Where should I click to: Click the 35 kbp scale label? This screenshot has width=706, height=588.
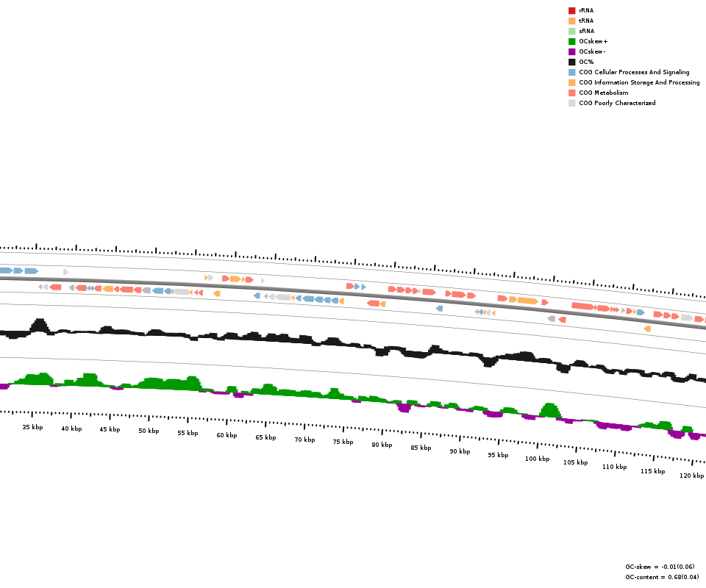32,427
